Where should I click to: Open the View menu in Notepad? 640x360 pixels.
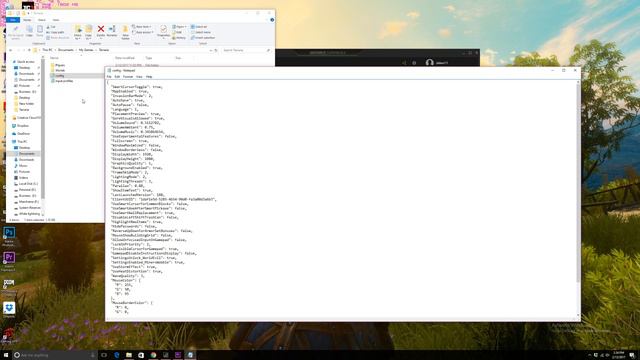click(139, 77)
